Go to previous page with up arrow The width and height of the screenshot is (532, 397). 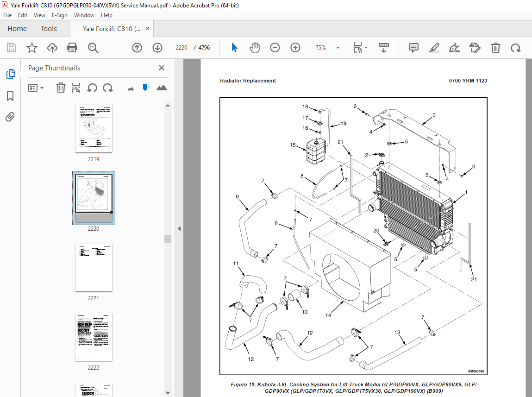point(137,48)
